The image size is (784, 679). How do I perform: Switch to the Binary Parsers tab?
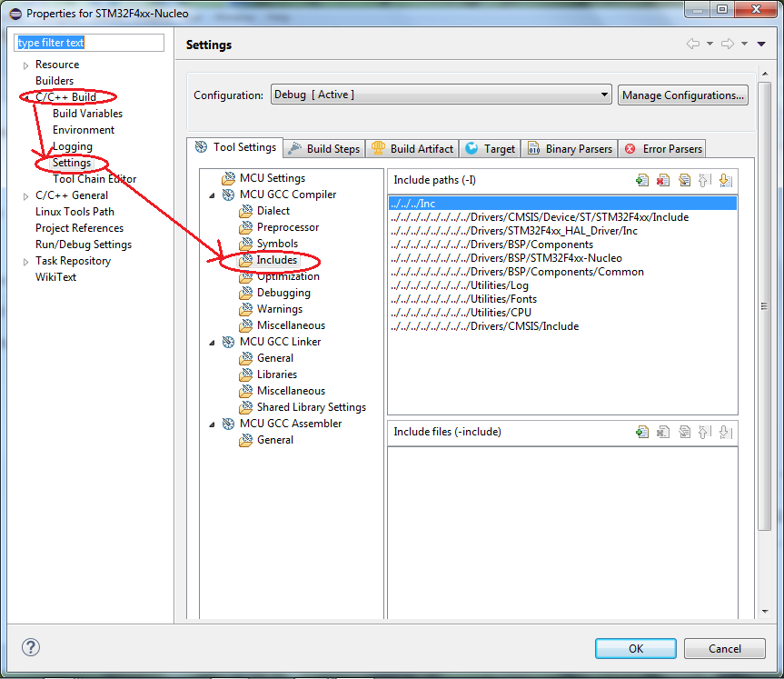(570, 148)
